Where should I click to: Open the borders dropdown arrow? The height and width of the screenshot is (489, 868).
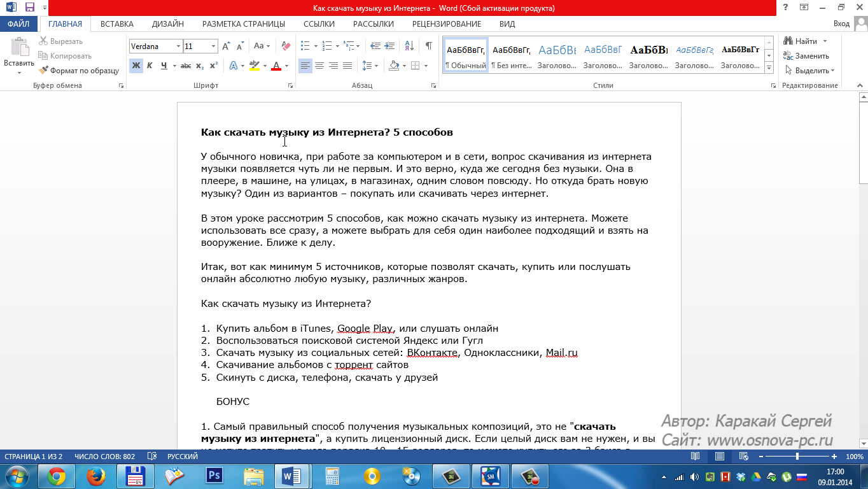pos(426,66)
